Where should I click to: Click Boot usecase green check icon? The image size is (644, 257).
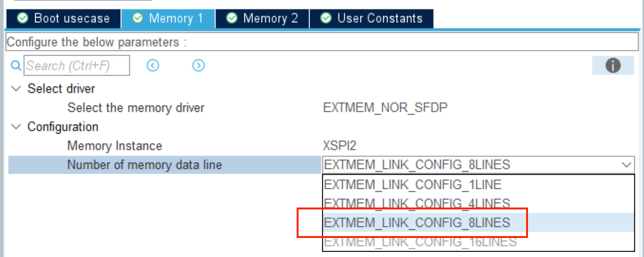pos(23,18)
